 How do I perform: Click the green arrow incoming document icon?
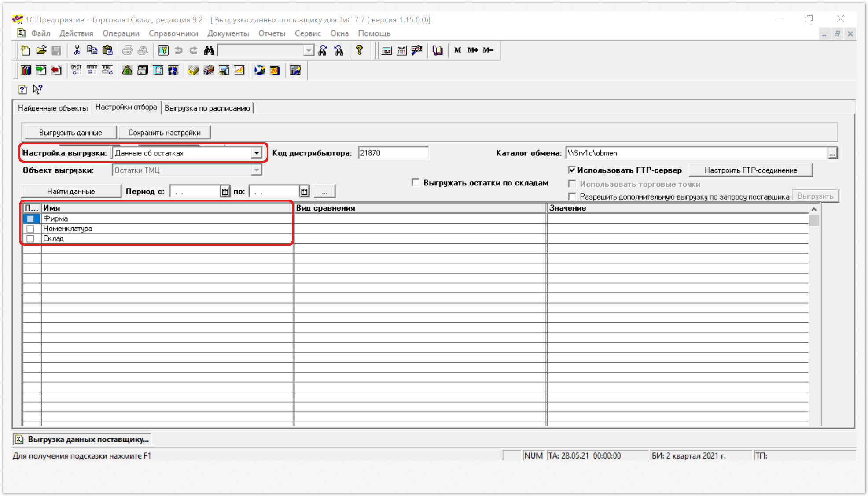pos(41,70)
